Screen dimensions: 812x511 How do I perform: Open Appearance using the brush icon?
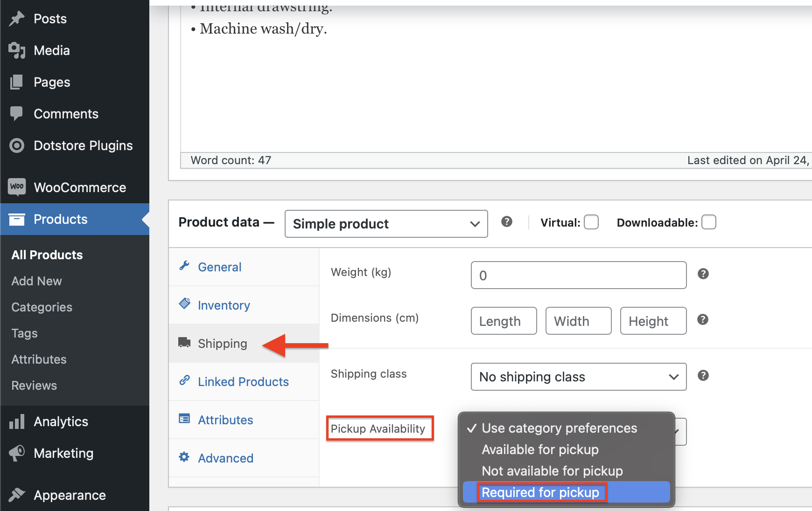(17, 495)
